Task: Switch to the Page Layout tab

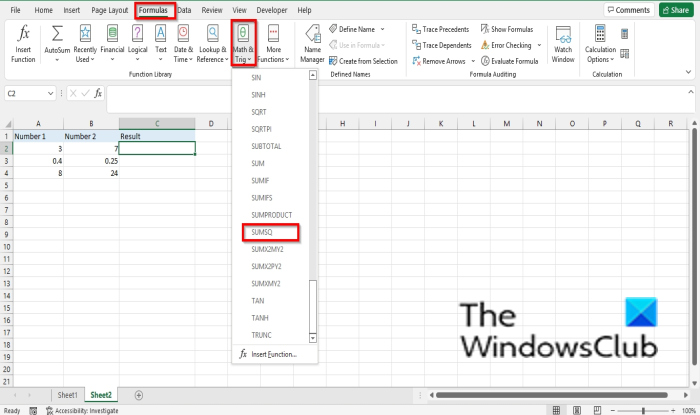Action: [x=109, y=10]
